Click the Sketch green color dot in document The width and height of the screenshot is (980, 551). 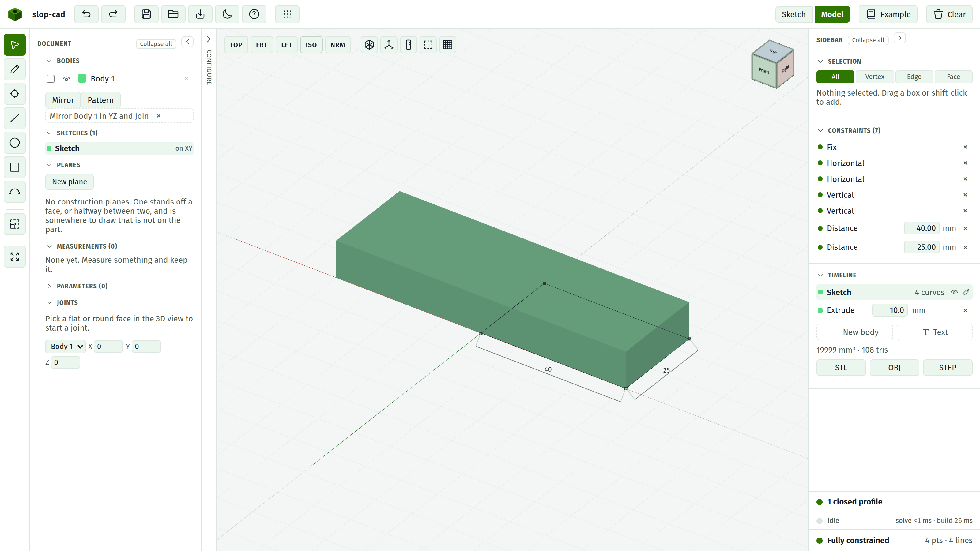tap(49, 149)
